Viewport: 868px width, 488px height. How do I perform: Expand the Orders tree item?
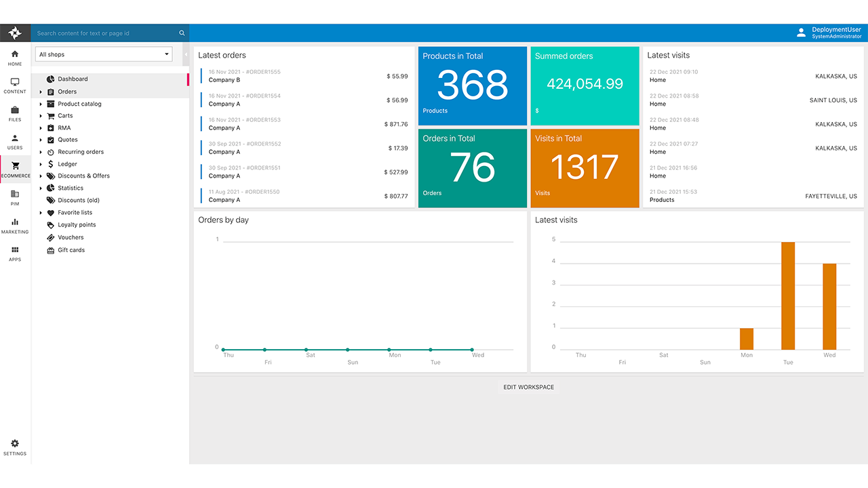40,91
